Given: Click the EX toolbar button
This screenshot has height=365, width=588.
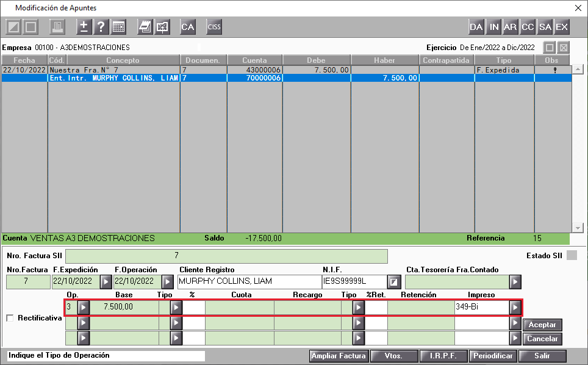Looking at the screenshot, I should pos(562,27).
